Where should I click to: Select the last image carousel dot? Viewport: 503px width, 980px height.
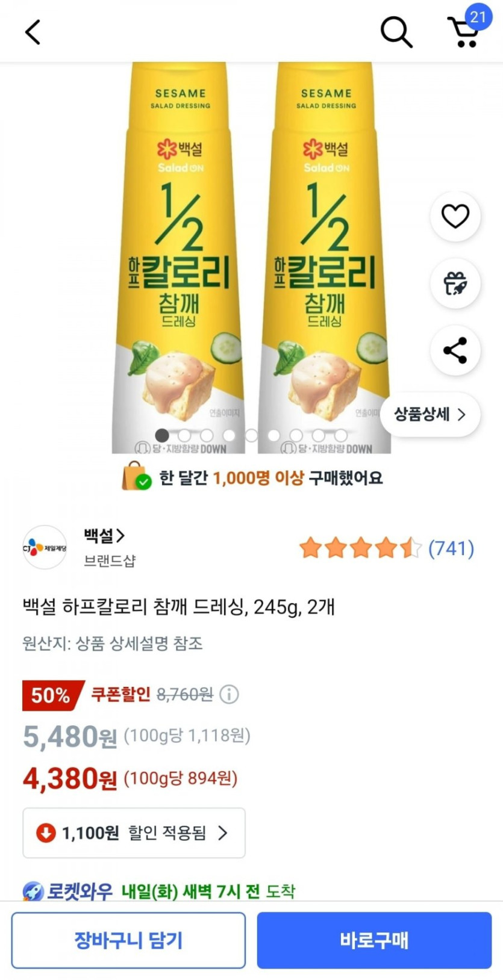(341, 435)
